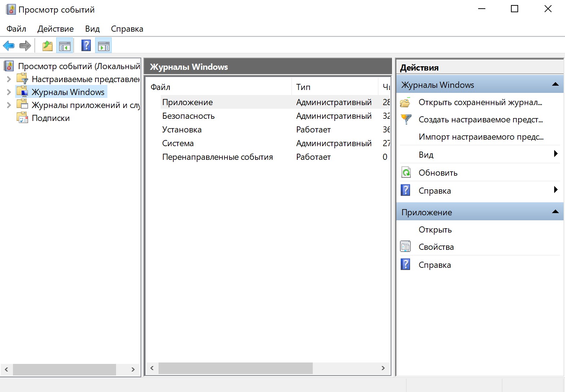Click the help icon in Приложение actions section
Screen dimensions: 565x392
tap(405, 265)
